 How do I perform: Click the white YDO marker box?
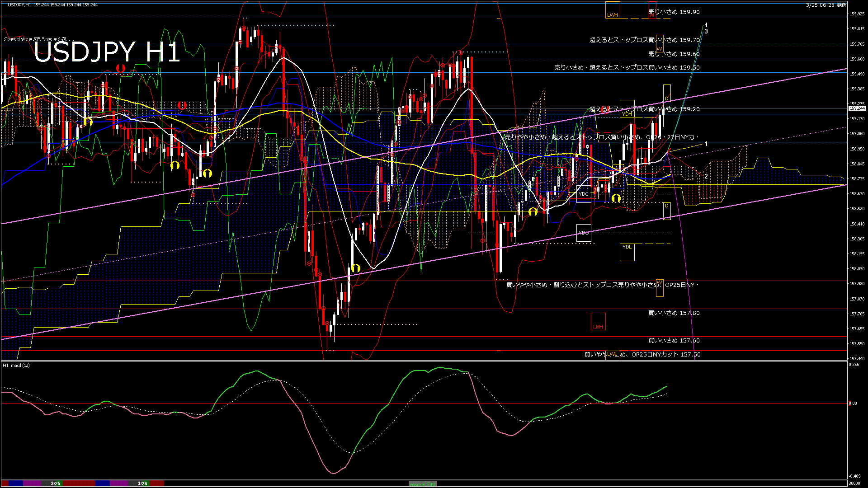pyautogui.click(x=584, y=233)
